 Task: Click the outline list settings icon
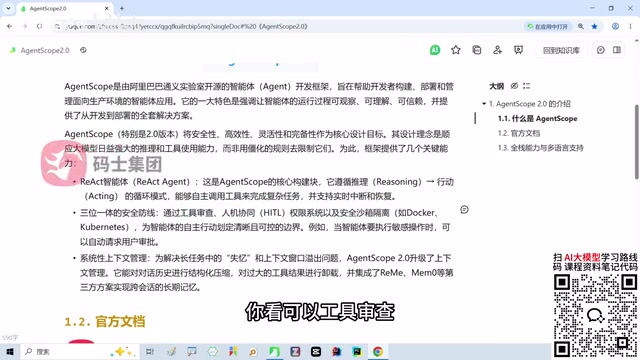click(x=527, y=86)
